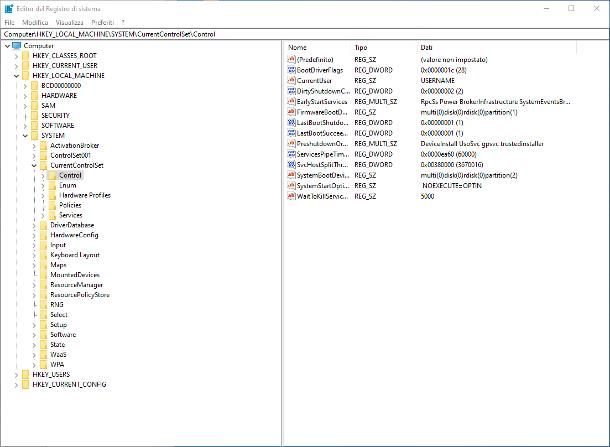
Task: Click the WaitToKillServiceTimeout value icon
Action: click(x=290, y=196)
